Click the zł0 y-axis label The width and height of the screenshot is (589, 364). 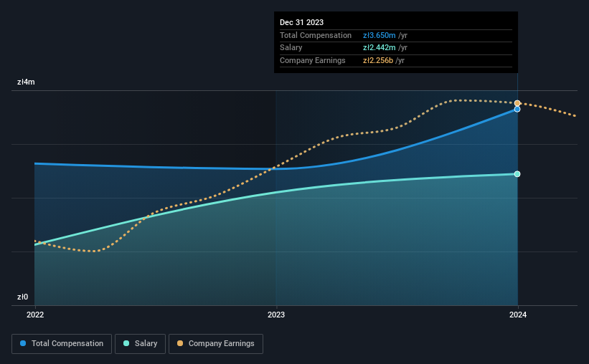tap(22, 297)
